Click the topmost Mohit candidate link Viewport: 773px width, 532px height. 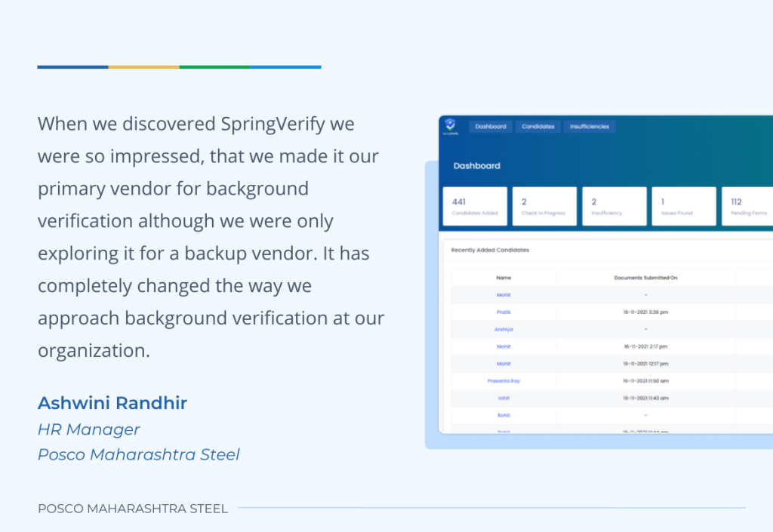coord(504,294)
